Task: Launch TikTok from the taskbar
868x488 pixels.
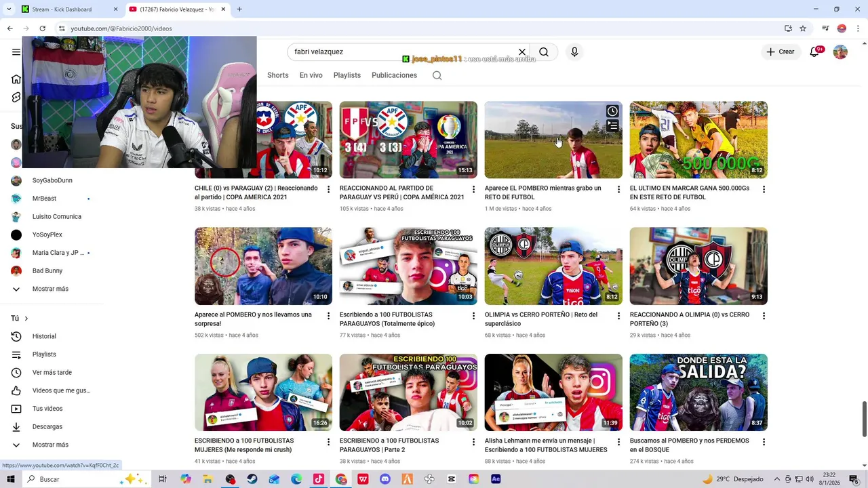Action: (319, 479)
